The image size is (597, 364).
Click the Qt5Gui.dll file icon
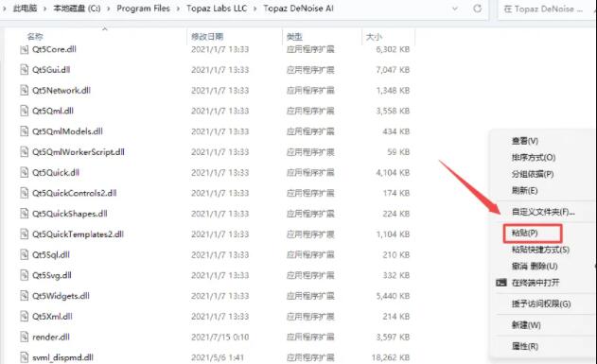coord(24,70)
